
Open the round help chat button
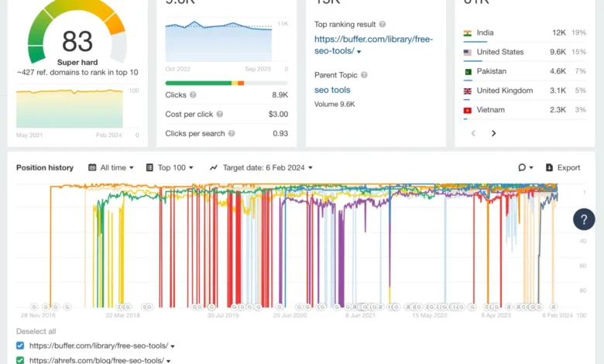point(584,219)
